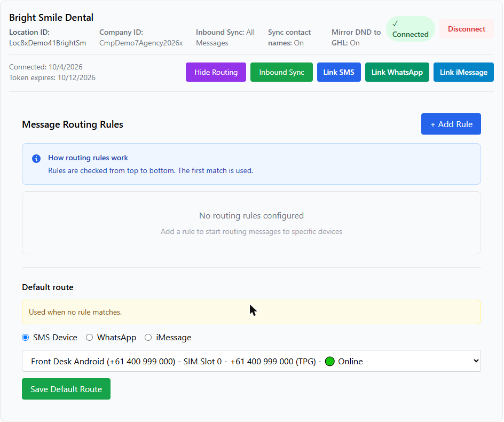Click the Message Routing Rules heading
This screenshot has width=504, height=422.
click(73, 124)
